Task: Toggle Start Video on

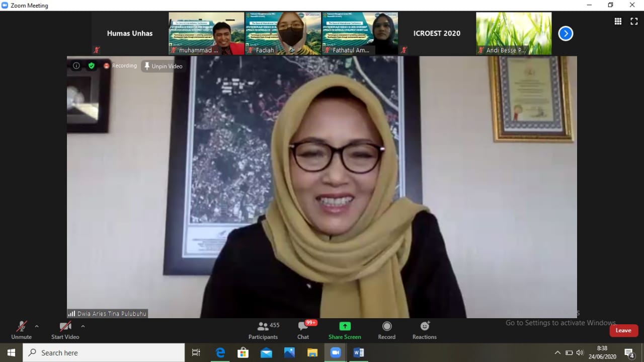Action: tap(65, 330)
